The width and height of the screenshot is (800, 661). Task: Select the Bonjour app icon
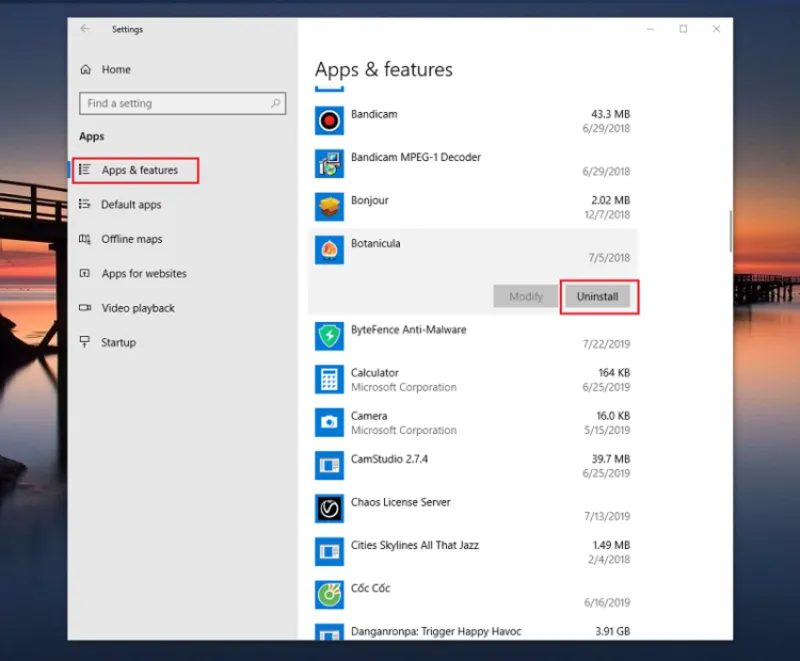pyautogui.click(x=329, y=208)
